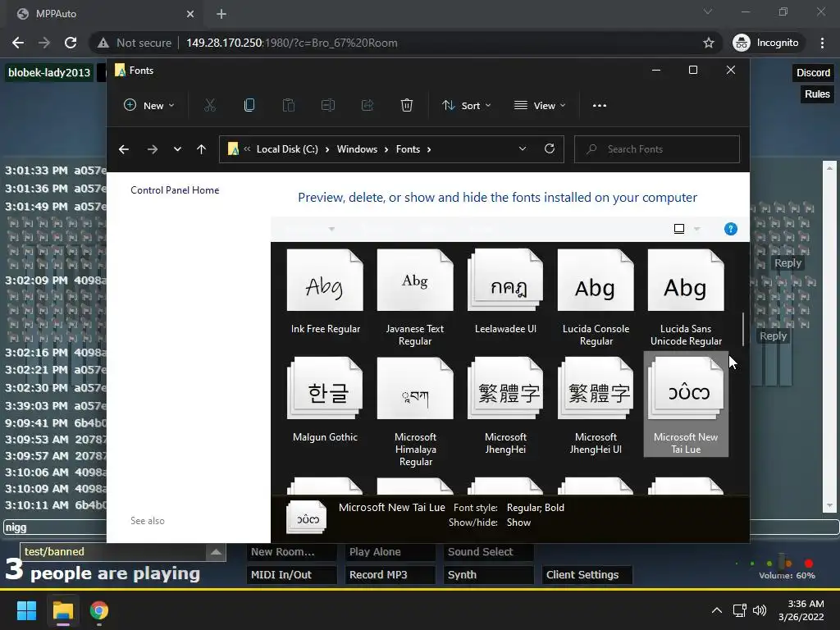
Task: Expand the address bar history dropdown
Action: (x=523, y=149)
